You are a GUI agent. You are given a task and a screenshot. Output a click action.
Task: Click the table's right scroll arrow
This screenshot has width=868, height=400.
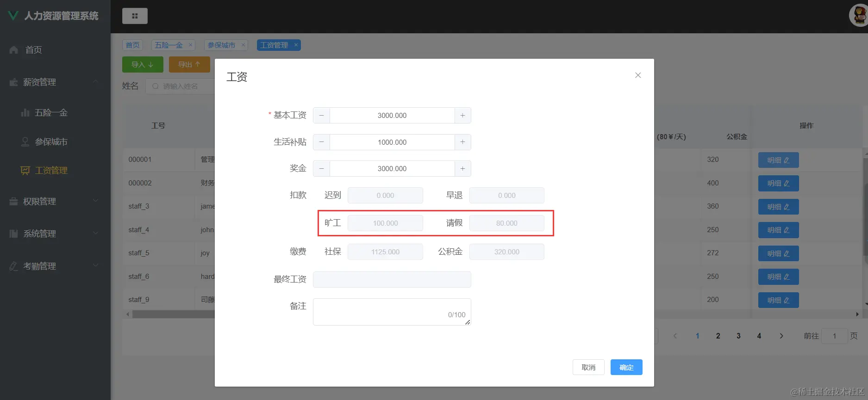click(857, 314)
